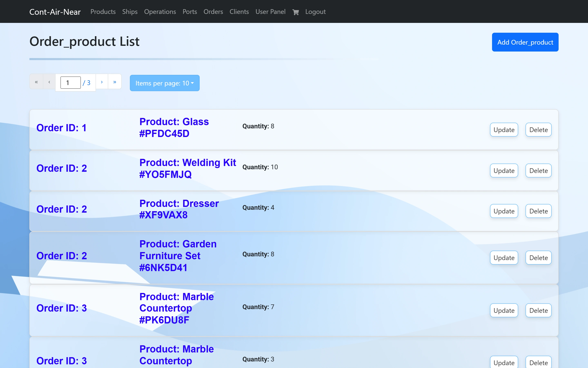The height and width of the screenshot is (368, 588).
Task: Select Product: Garden Furniture Set #6NK5D41 text
Action: [x=178, y=256]
